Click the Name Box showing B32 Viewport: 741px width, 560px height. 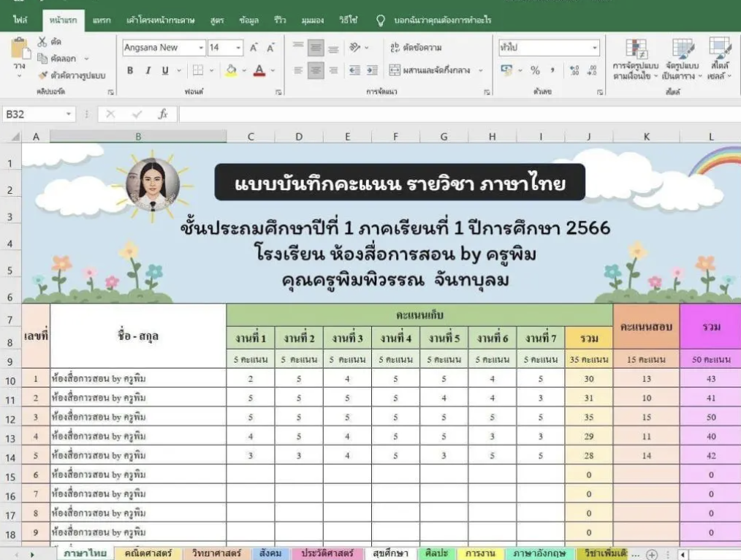[33, 114]
